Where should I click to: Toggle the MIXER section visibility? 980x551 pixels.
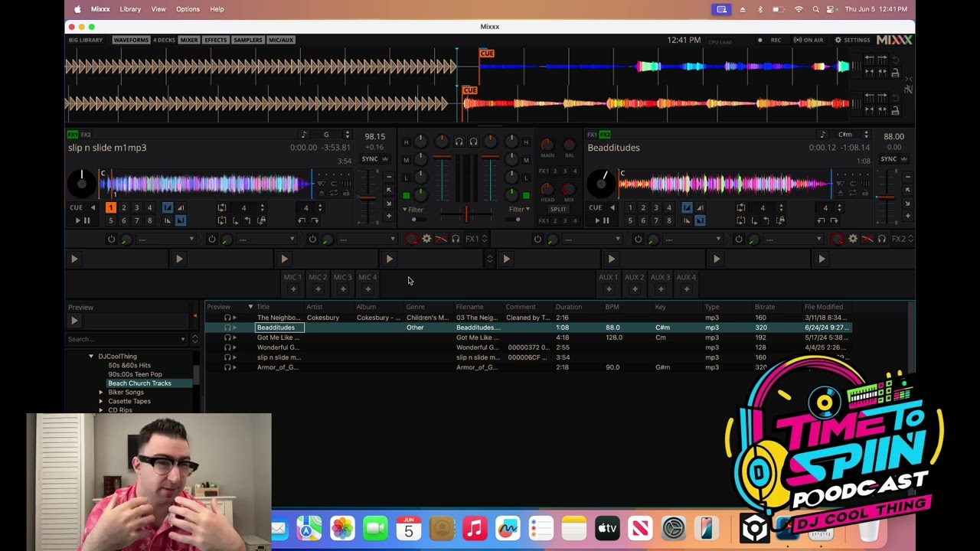pos(188,40)
